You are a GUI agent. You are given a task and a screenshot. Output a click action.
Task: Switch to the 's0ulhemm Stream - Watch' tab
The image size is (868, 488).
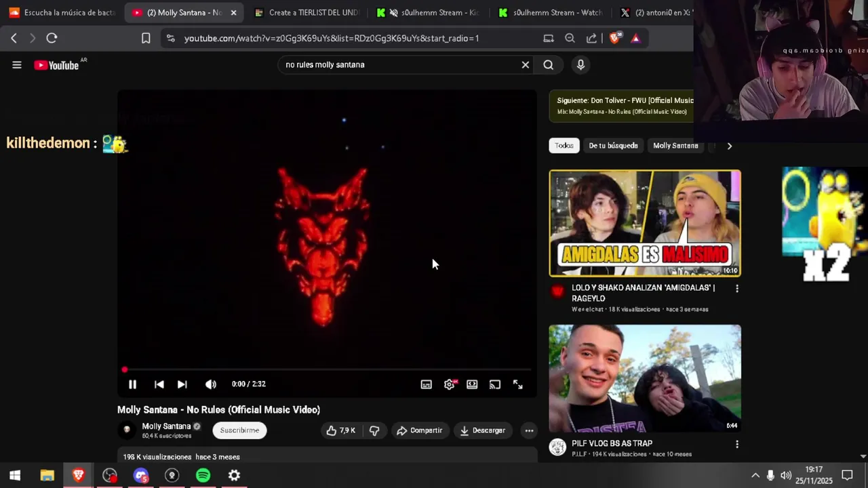[x=550, y=13]
